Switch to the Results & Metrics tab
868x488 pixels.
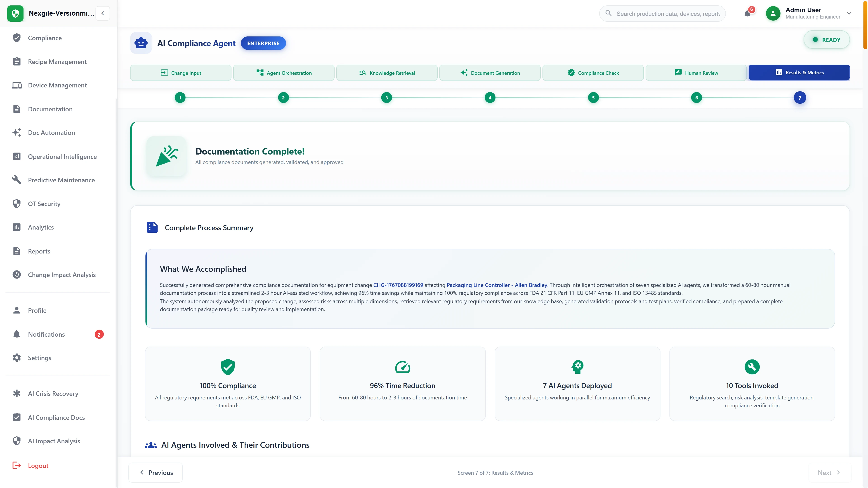799,72
